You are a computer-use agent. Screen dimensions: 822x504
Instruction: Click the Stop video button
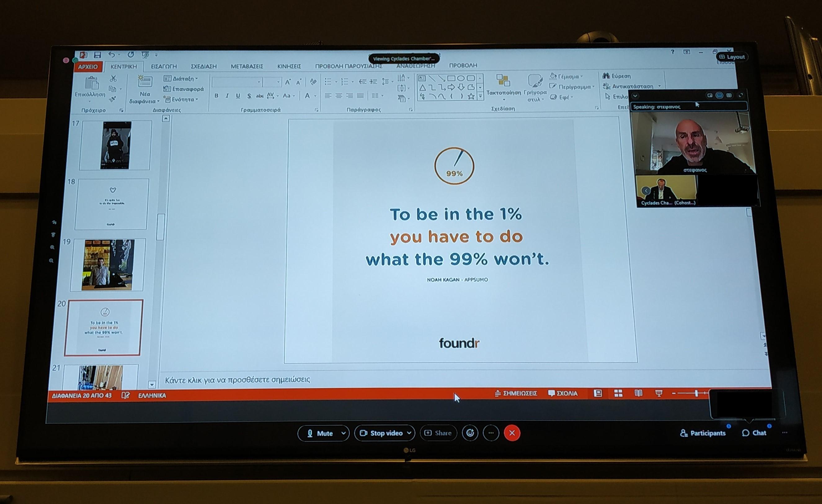pos(381,433)
